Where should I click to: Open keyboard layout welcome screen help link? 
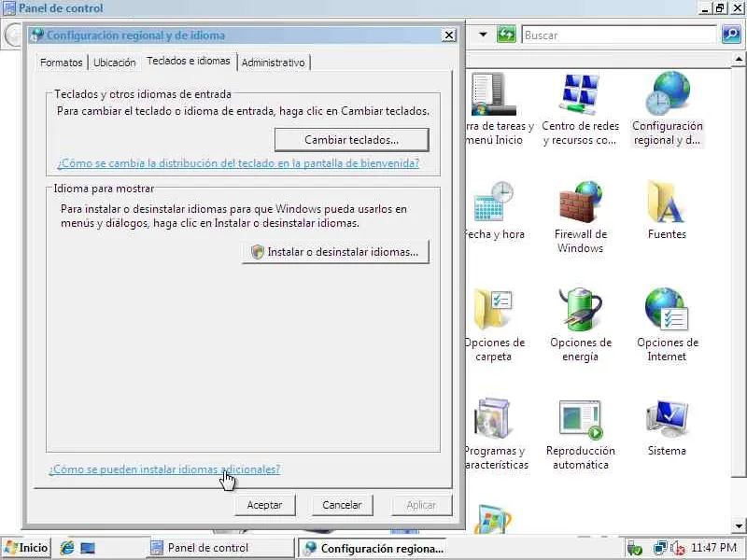[238, 163]
